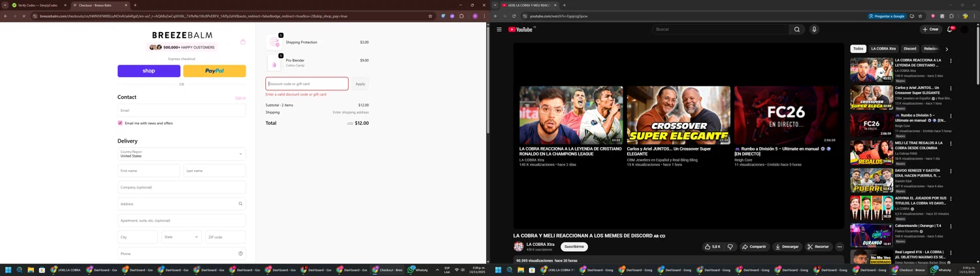This screenshot has width=980, height=276.
Task: Click the ZIP code field
Action: coord(225,237)
